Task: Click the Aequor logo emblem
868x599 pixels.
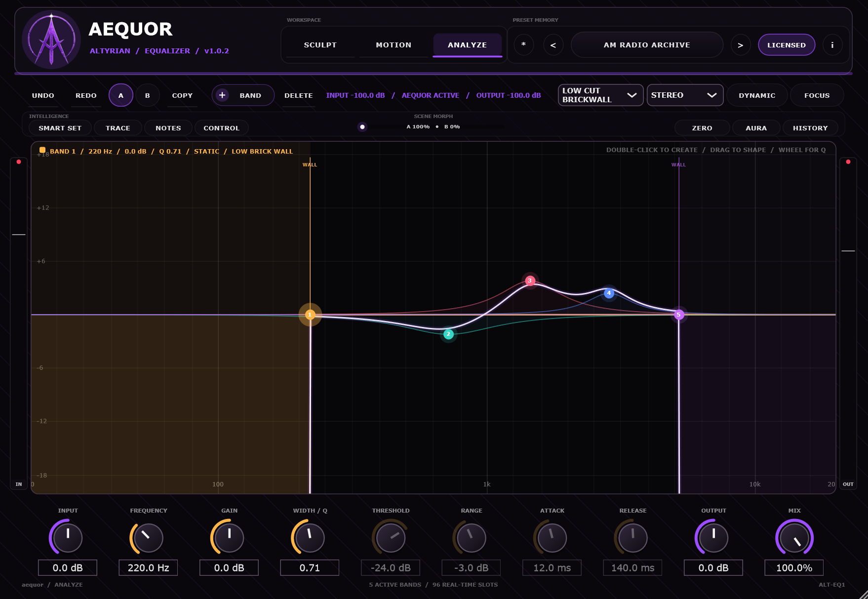Action: tap(51, 40)
